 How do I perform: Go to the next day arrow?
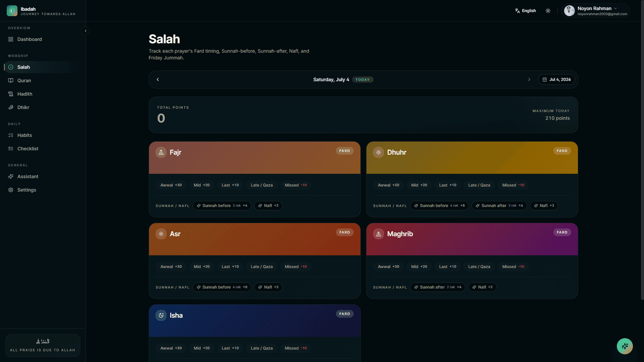(529, 80)
